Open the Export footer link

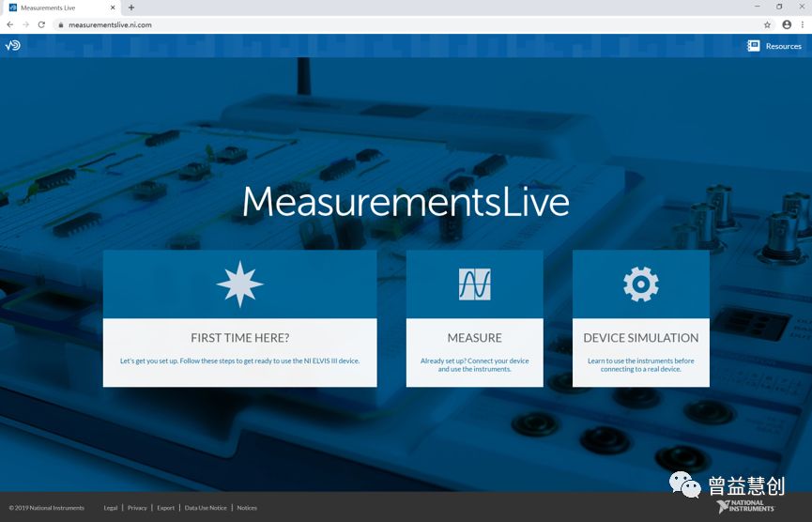166,508
